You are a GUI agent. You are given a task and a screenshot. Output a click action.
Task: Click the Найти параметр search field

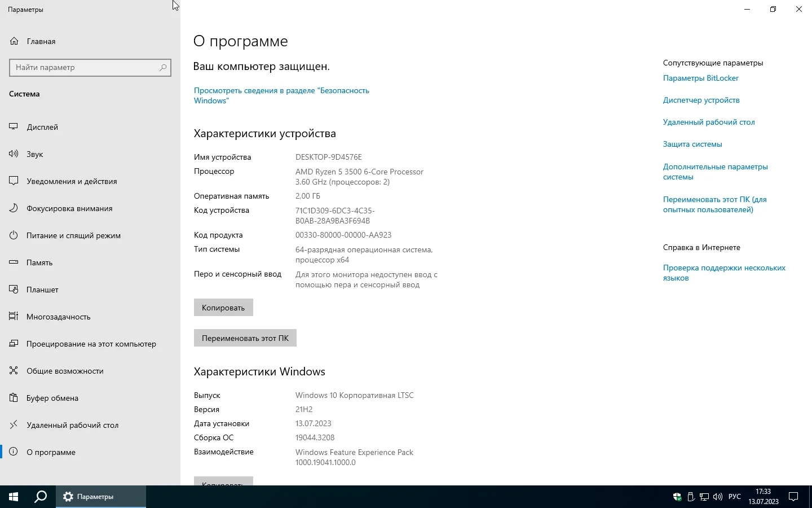90,68
